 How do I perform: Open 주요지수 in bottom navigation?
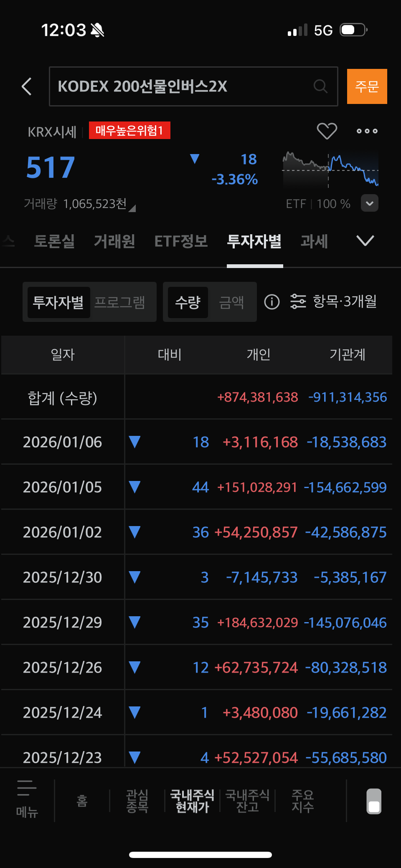[x=302, y=801]
